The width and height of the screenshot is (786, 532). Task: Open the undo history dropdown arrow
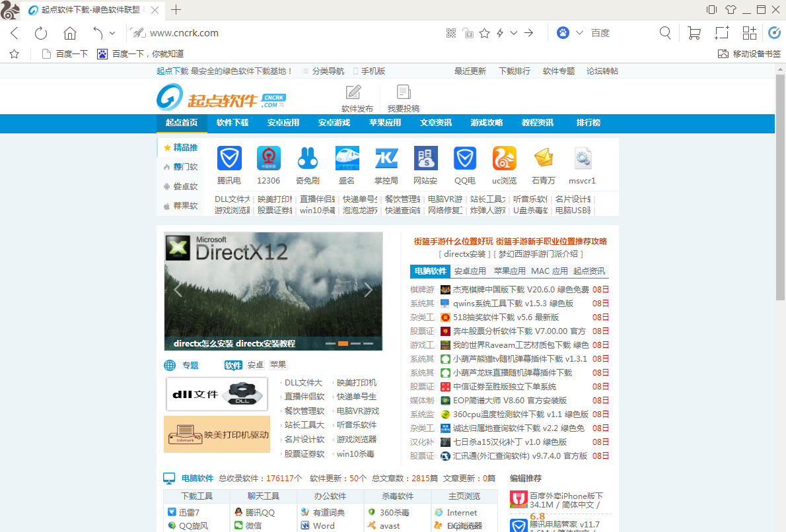pyautogui.click(x=112, y=32)
